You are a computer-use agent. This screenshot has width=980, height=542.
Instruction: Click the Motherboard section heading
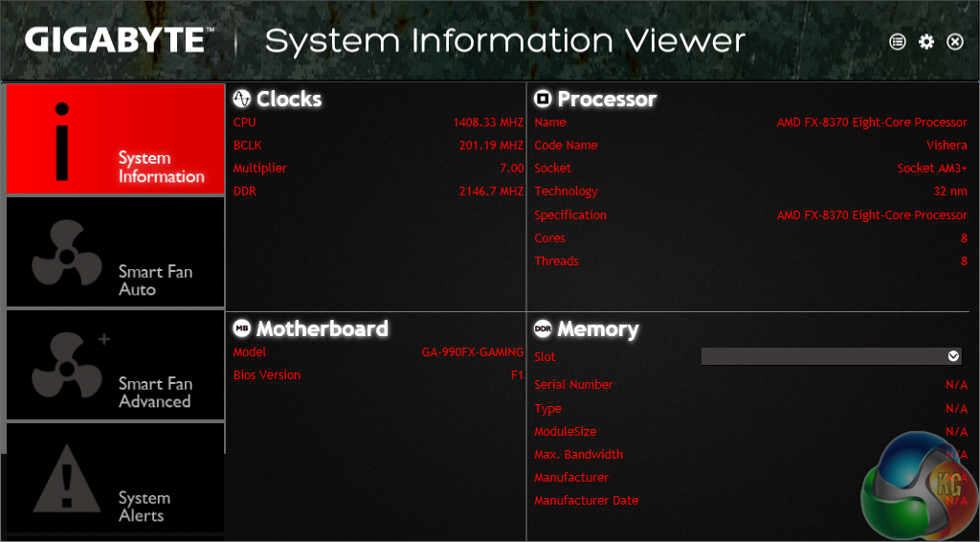point(323,328)
